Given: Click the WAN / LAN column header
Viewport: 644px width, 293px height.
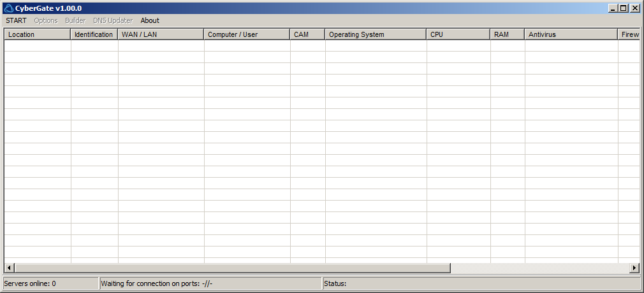Looking at the screenshot, I should pyautogui.click(x=161, y=34).
